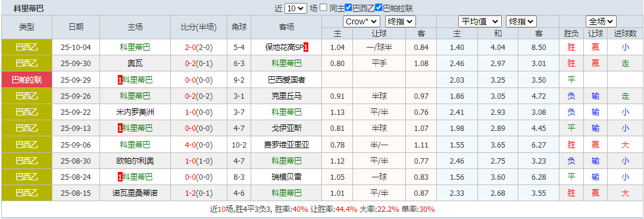This screenshot has width=644, height=219.
Task: Click goals result 走 on 25-09-30 row
Action: (626, 63)
